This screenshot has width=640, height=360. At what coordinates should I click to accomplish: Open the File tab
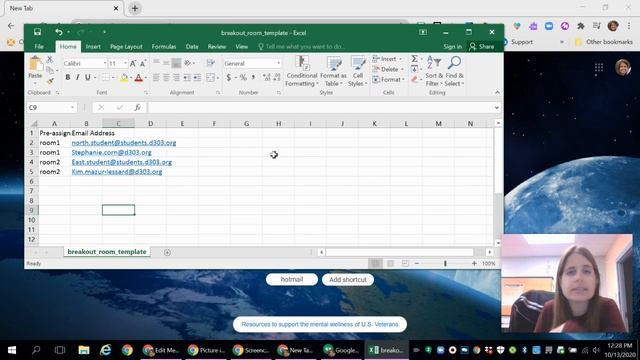pyautogui.click(x=39, y=47)
